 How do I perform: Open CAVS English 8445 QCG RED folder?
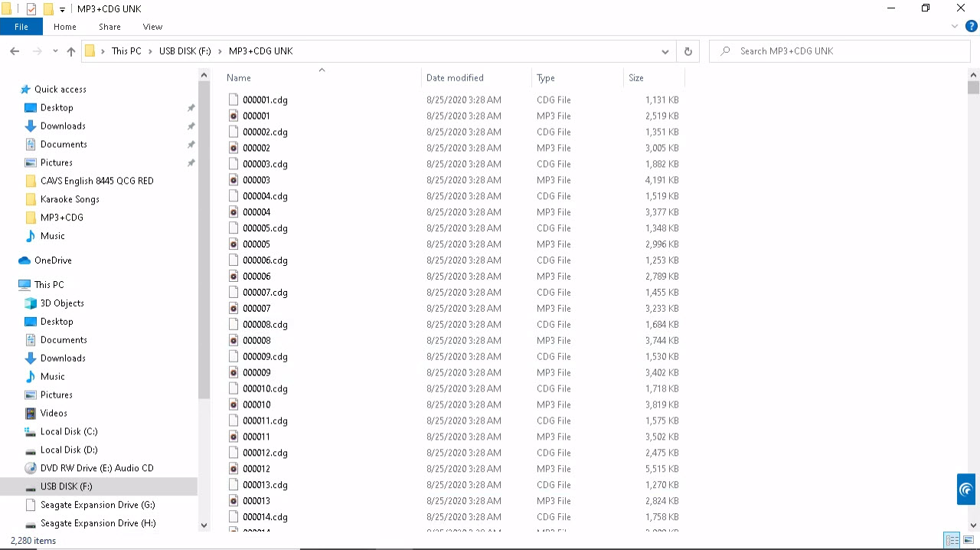pos(97,181)
